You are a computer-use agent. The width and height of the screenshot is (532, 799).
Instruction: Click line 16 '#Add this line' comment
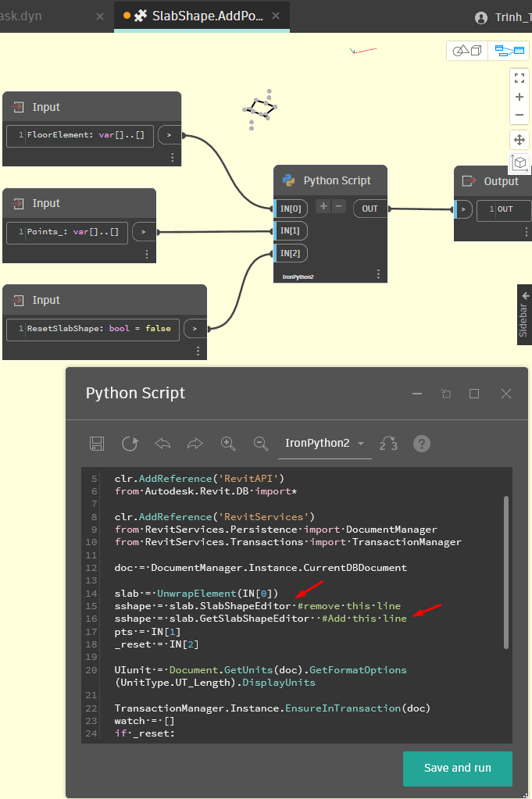(x=364, y=619)
